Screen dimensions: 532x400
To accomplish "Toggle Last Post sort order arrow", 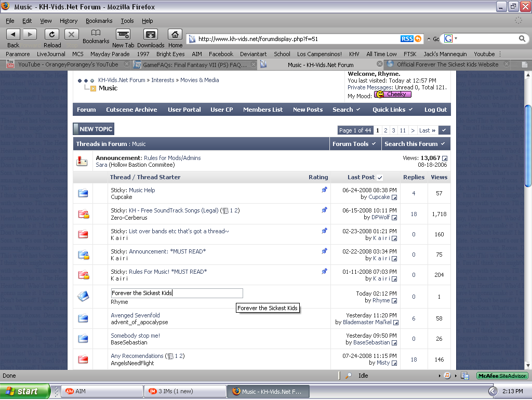I will 380,178.
